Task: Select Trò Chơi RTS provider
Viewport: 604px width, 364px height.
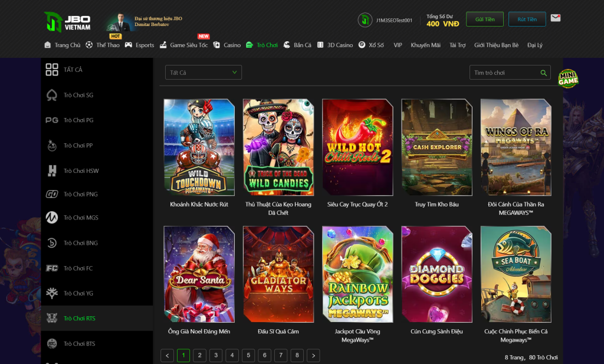Action: point(97,318)
